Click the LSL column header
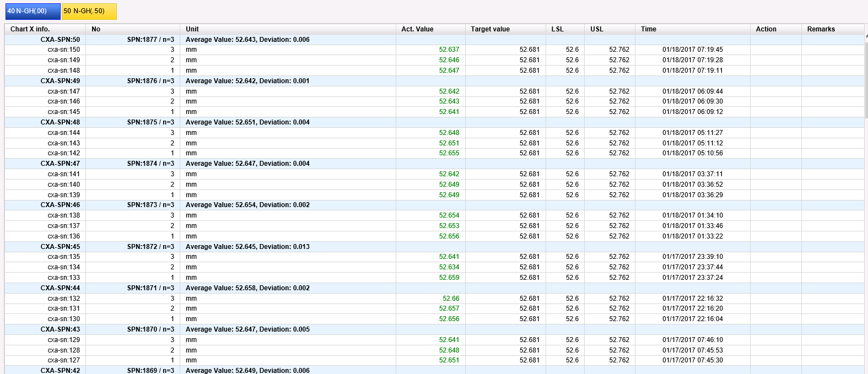 pyautogui.click(x=565, y=29)
